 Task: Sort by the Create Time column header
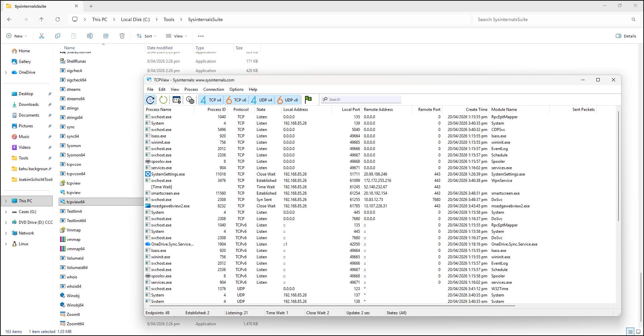click(466, 110)
